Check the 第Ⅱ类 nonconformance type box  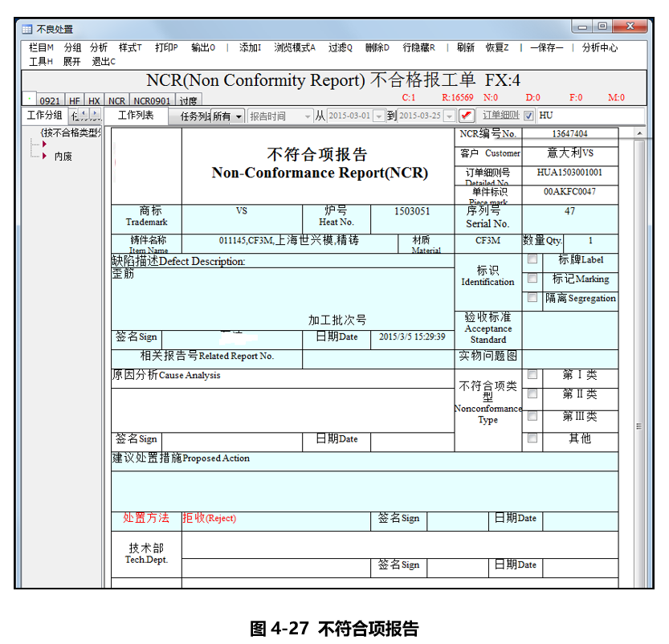[x=532, y=393]
